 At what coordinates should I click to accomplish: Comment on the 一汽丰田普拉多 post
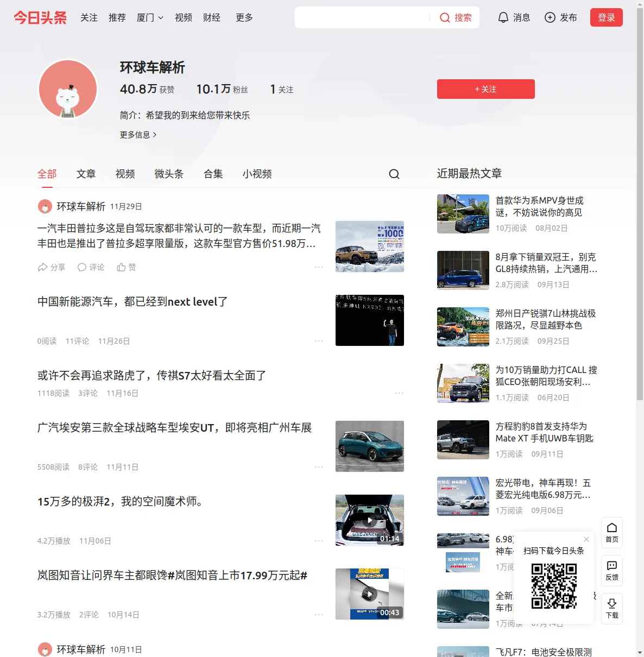coord(91,267)
